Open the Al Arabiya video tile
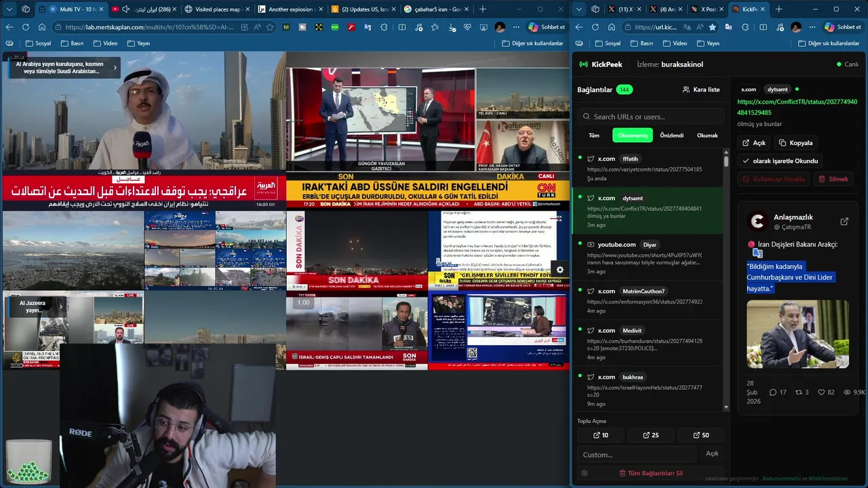This screenshot has height=488, width=868. [x=144, y=131]
